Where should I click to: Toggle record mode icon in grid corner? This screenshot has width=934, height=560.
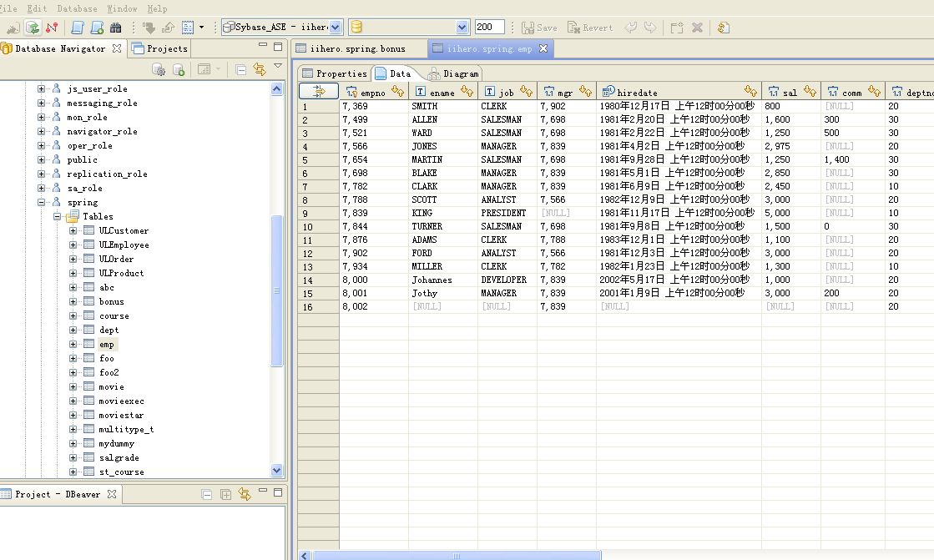pyautogui.click(x=318, y=93)
